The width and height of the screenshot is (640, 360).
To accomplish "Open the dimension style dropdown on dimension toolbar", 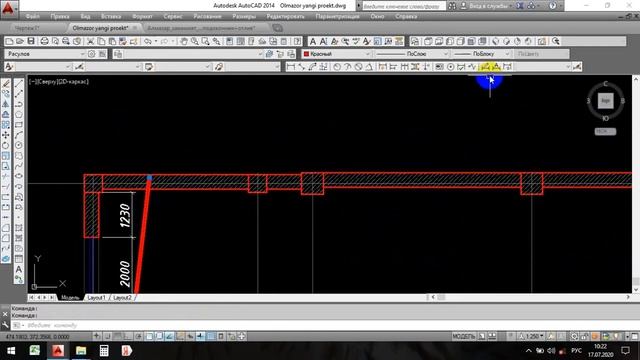I will tap(568, 67).
